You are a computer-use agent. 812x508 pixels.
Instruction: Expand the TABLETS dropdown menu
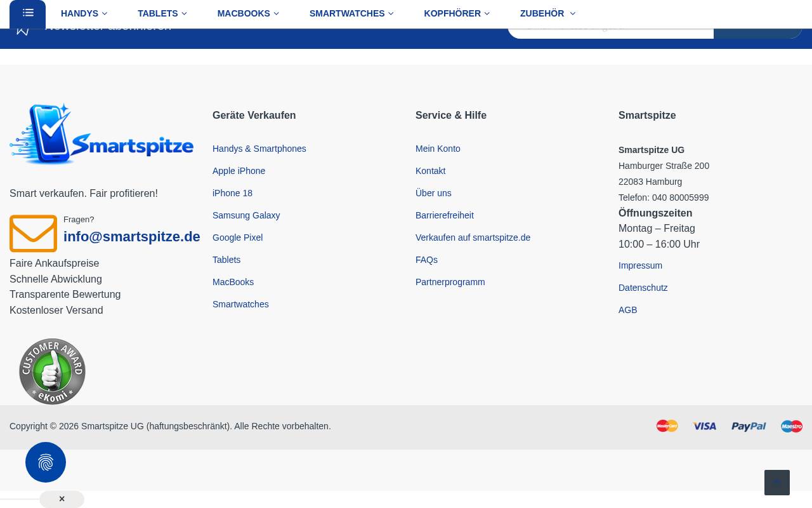click(162, 13)
